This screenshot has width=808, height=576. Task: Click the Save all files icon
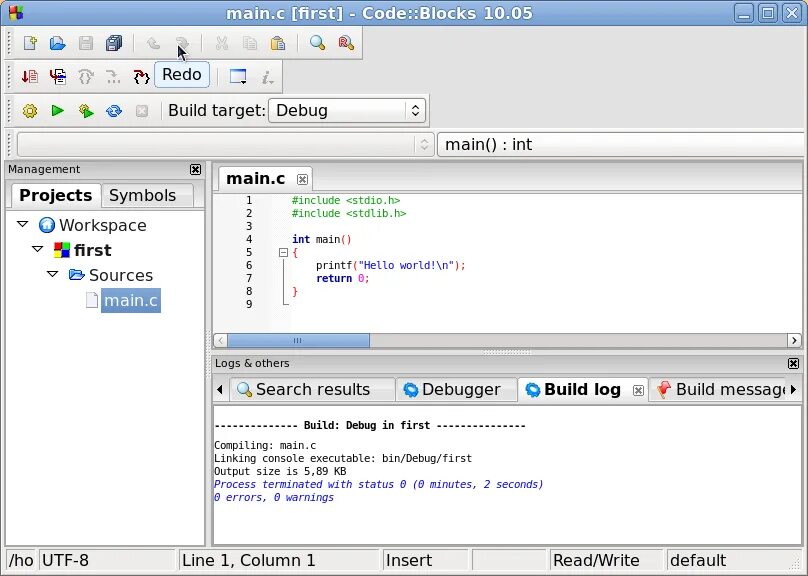[x=113, y=43]
